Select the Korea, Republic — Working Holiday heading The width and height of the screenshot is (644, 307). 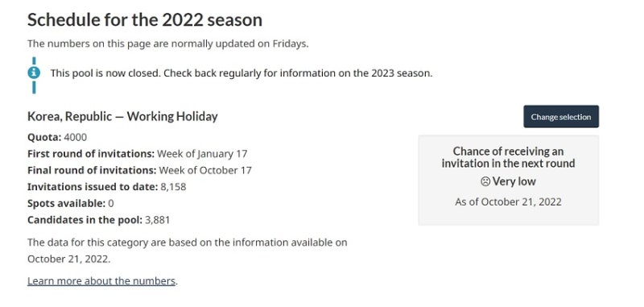(x=122, y=116)
